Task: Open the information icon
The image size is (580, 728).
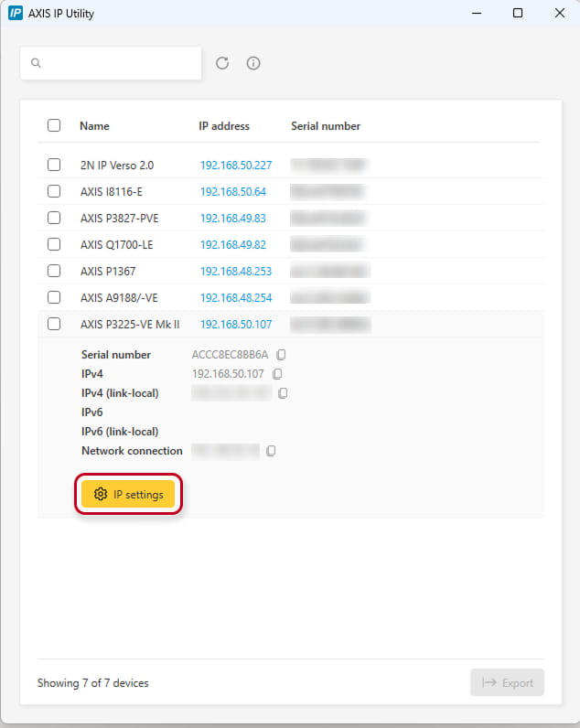Action: point(253,63)
